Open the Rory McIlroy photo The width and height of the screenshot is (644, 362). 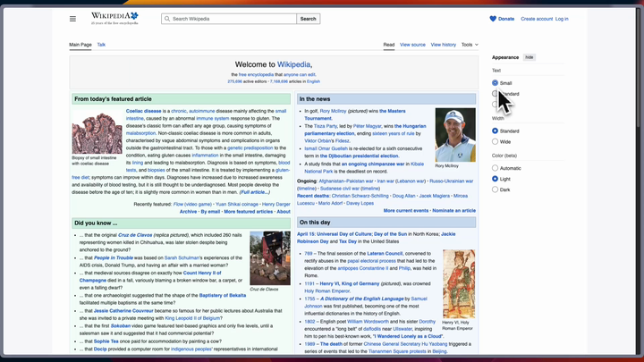click(455, 135)
